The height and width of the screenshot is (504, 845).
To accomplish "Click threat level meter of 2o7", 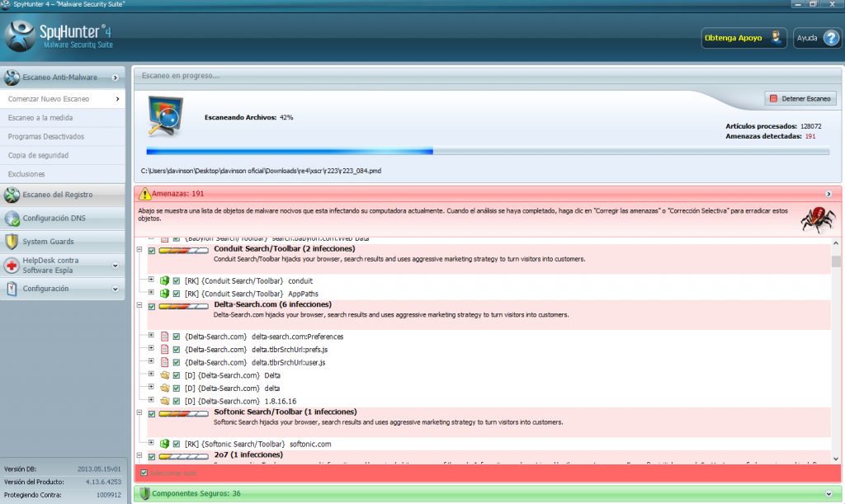I will pyautogui.click(x=183, y=457).
